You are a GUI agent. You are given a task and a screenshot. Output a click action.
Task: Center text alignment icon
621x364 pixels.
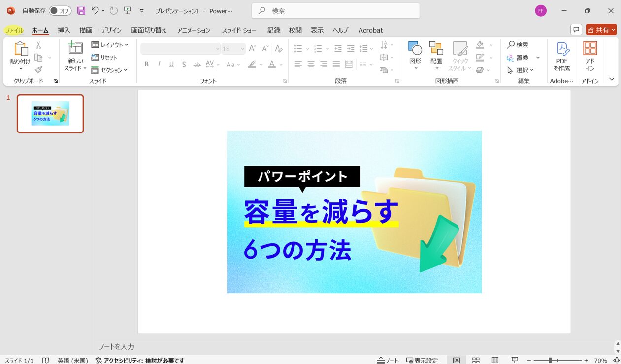point(311,64)
